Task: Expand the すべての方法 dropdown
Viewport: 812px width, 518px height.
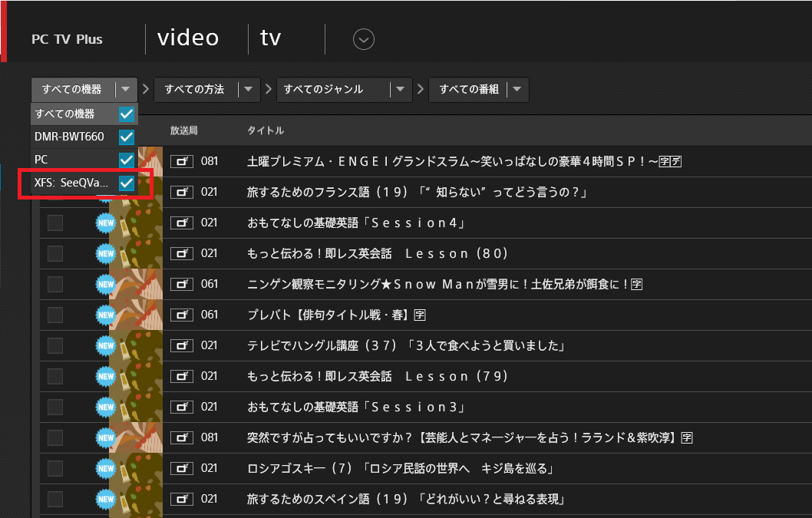Action: tap(248, 90)
